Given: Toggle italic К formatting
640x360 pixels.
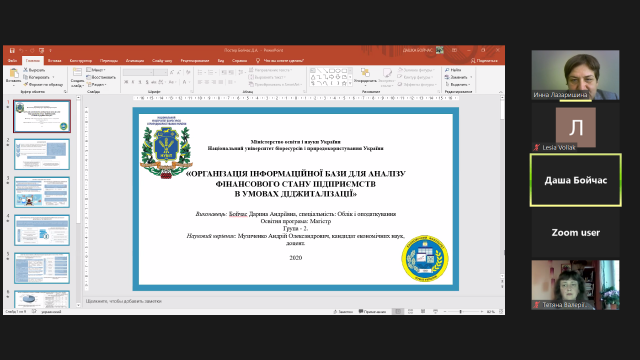Looking at the screenshot, I should click(x=133, y=82).
